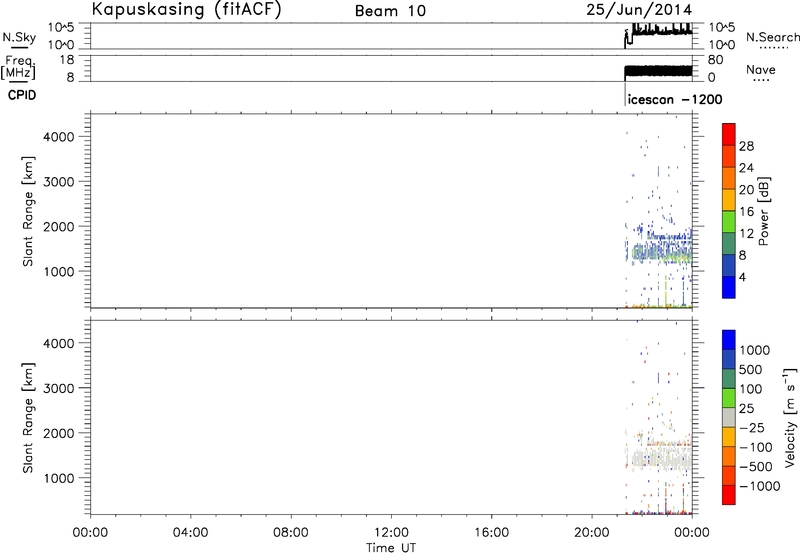The width and height of the screenshot is (800, 554).
Task: Click the upper panel 'Slant Range [km]' label
Action: [x=28, y=211]
